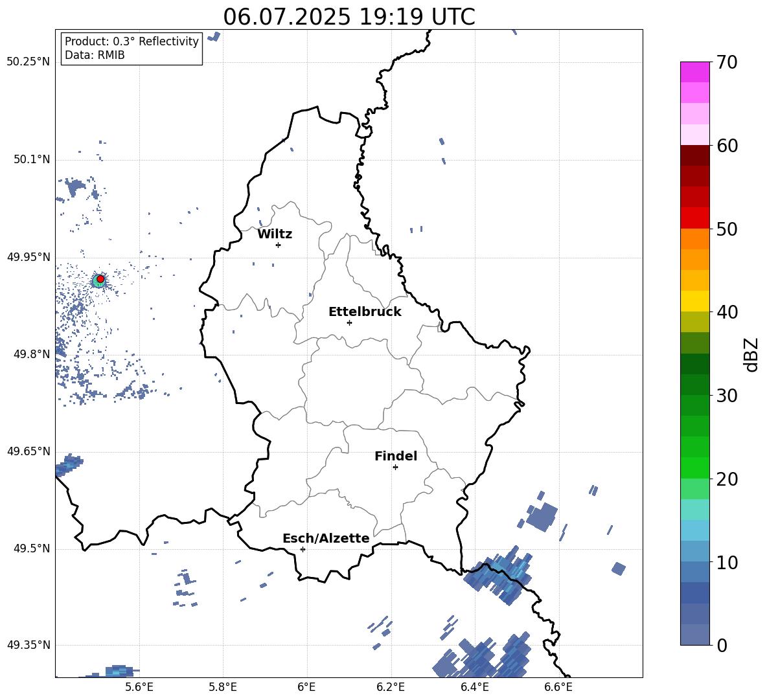Click the colorbar 50 tick label
This screenshot has width=767, height=700.
(726, 229)
